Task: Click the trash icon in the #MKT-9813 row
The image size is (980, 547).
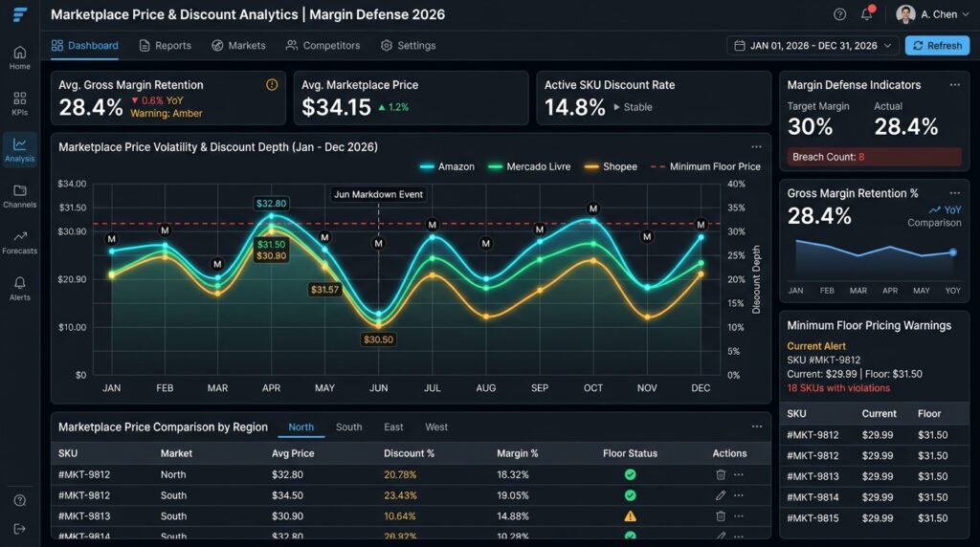Action: (721, 516)
